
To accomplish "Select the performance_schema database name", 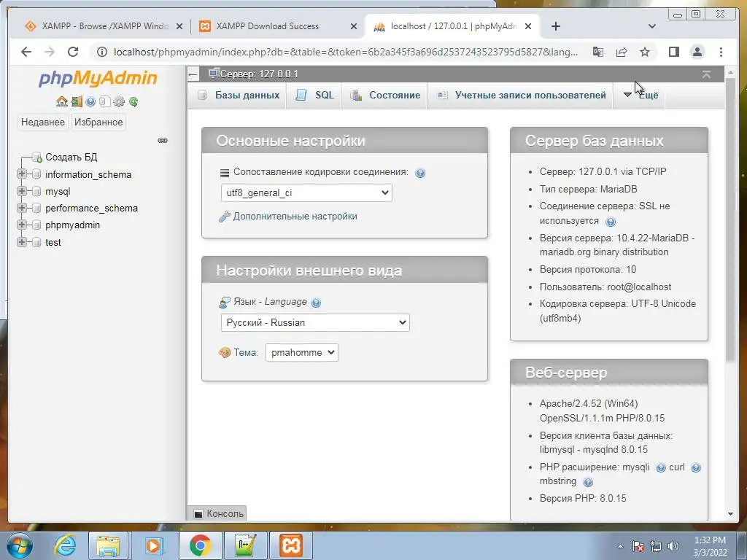I will (91, 208).
